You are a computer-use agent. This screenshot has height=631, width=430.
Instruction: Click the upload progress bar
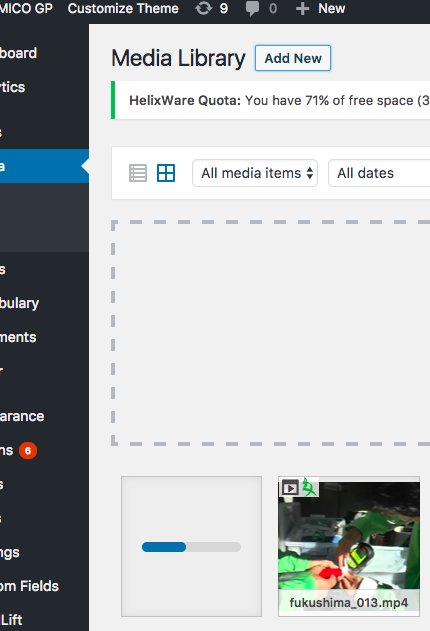(x=191, y=547)
